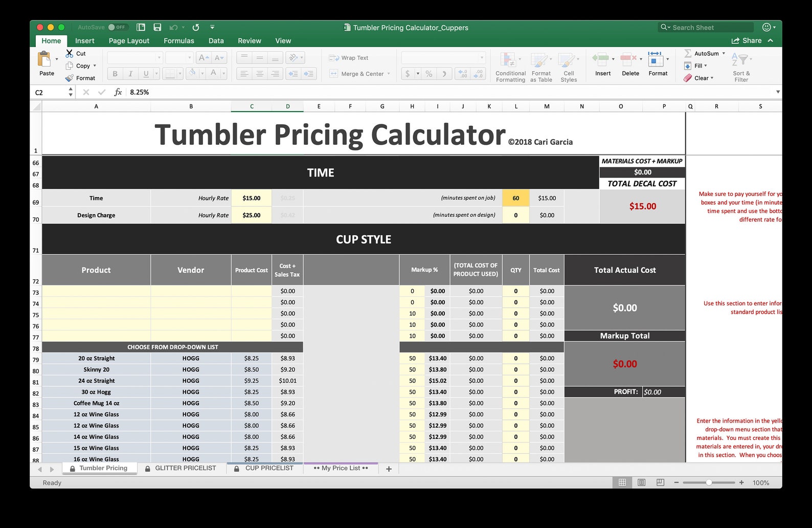Click the Copy icon in the ribbon
The width and height of the screenshot is (812, 528).
pos(69,65)
